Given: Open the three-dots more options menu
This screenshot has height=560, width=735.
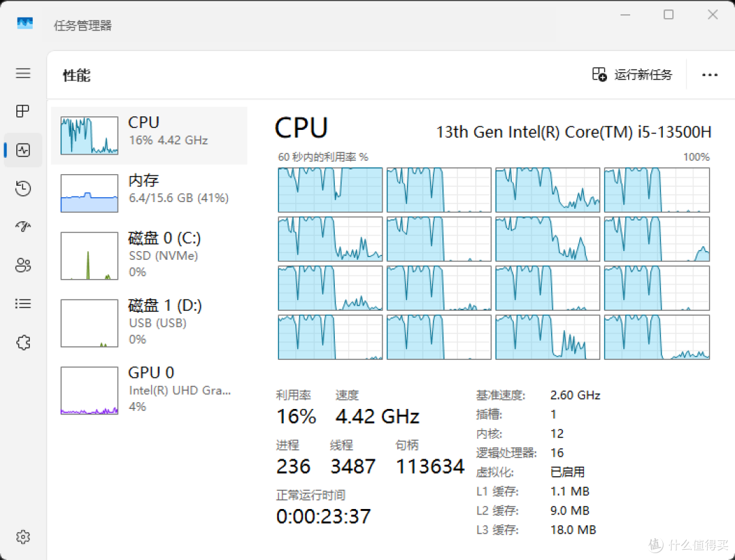Looking at the screenshot, I should click(x=710, y=75).
